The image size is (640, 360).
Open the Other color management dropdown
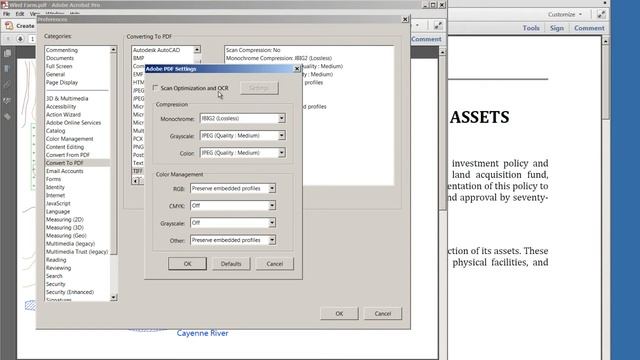point(272,240)
